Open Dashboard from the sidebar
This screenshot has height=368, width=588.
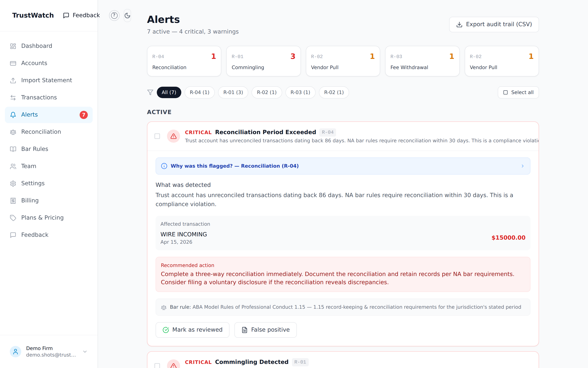pyautogui.click(x=49, y=46)
